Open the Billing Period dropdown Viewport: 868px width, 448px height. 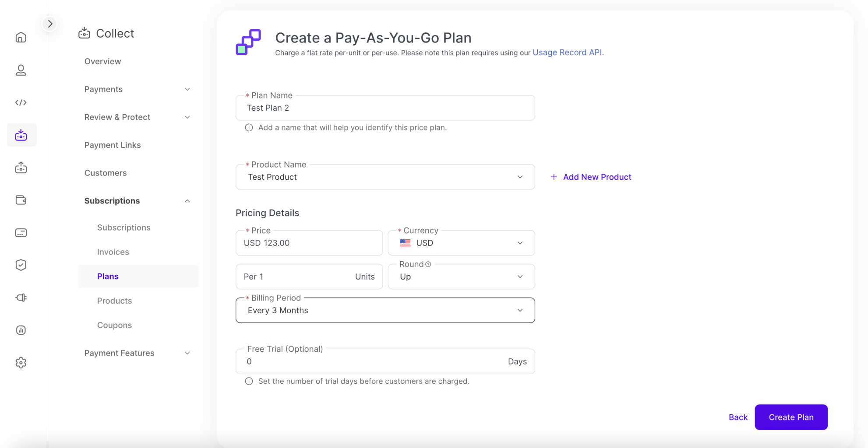[385, 311]
